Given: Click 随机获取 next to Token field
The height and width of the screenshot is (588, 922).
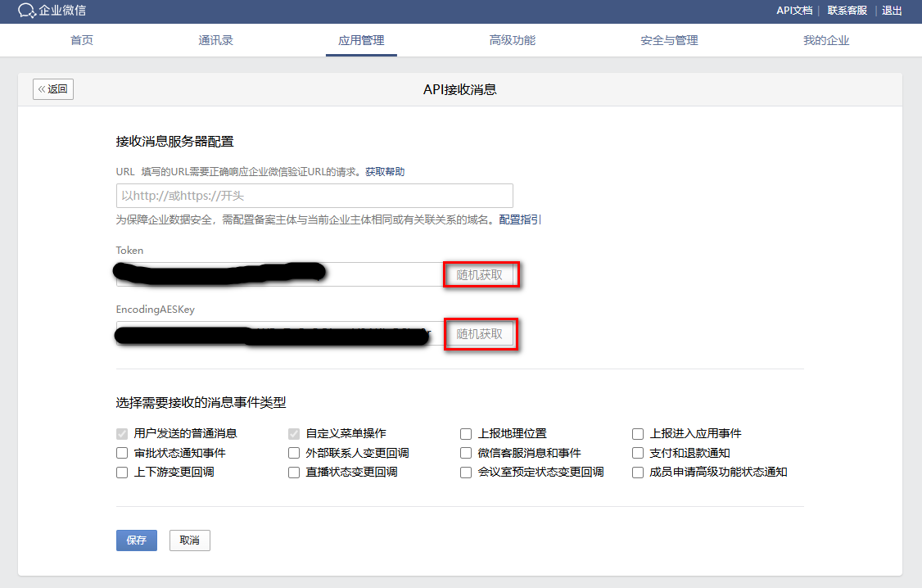Looking at the screenshot, I should click(x=481, y=275).
